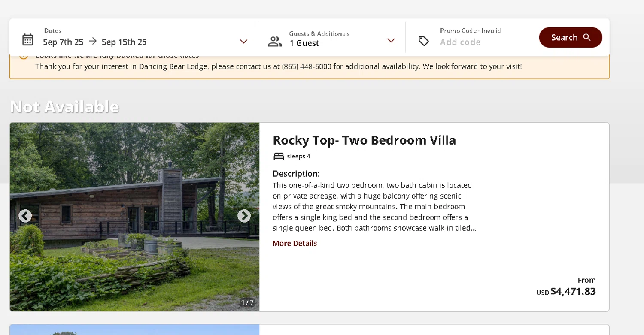Image resolution: width=644 pixels, height=335 pixels.
Task: Open More Details for Rocky Top villa
Action: [x=295, y=243]
